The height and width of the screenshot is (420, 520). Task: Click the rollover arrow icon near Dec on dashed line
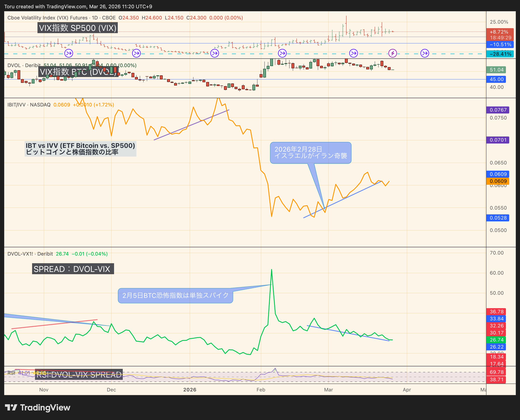(136, 53)
